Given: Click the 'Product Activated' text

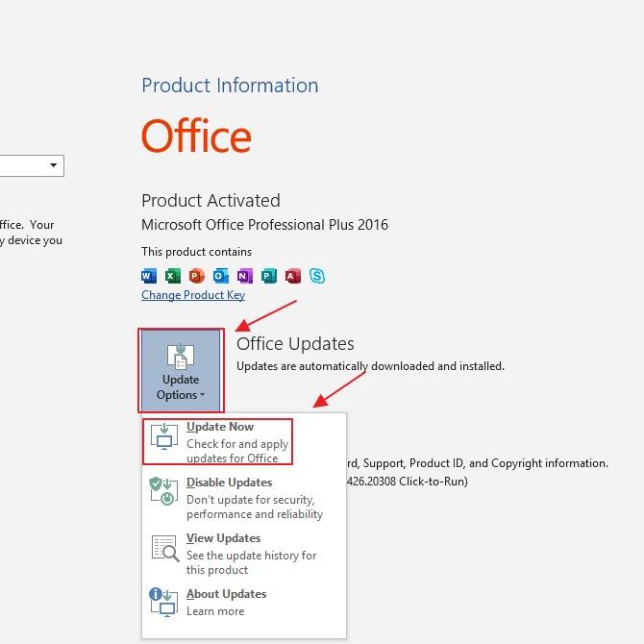Looking at the screenshot, I should 211,201.
